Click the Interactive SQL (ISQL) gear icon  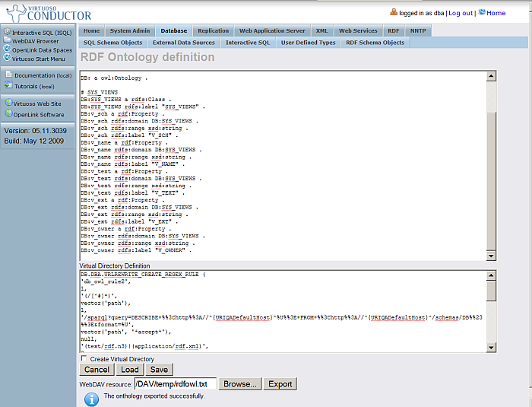(7, 31)
